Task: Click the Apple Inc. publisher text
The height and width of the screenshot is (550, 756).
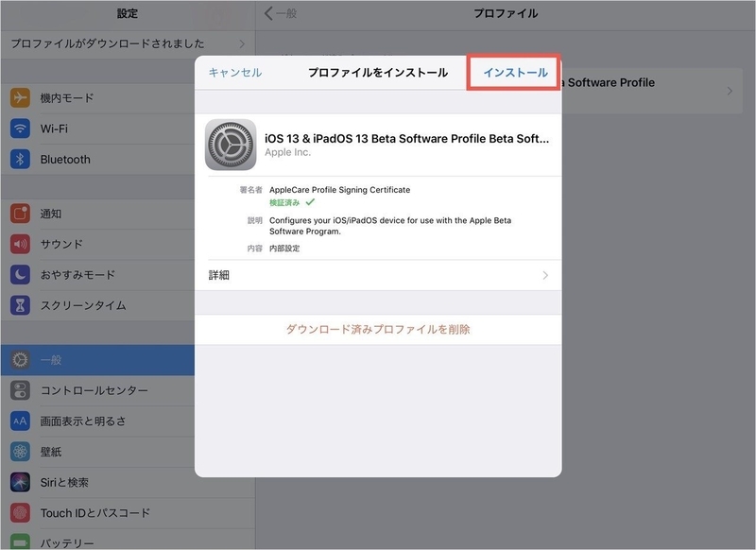Action: coord(288,152)
